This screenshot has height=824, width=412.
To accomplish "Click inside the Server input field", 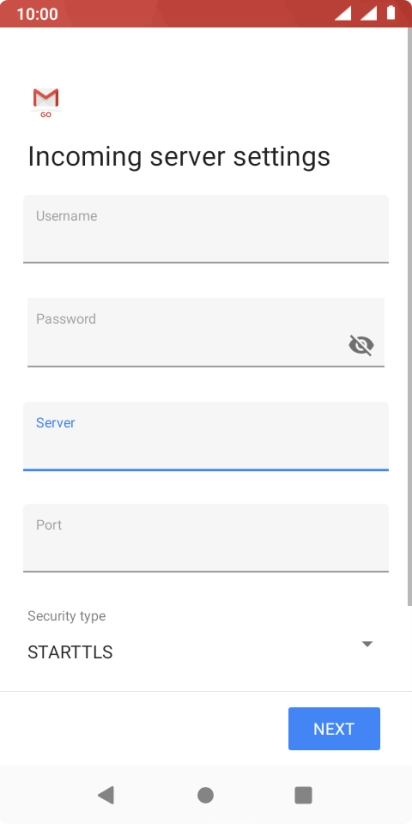I will pos(205,436).
